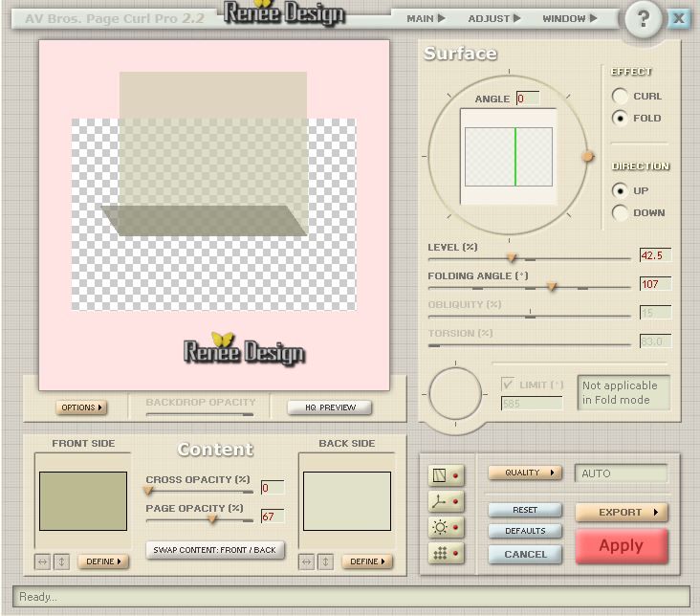
Task: Open back side DEFINE dropdown
Action: 367,561
